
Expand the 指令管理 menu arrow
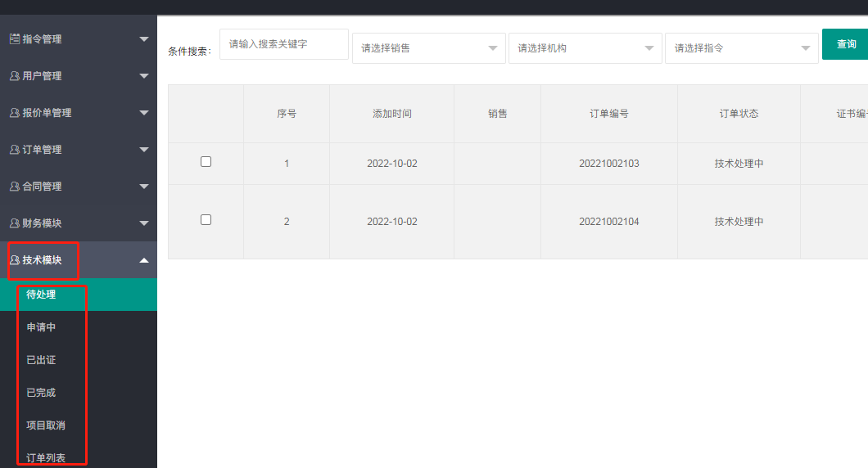[144, 38]
